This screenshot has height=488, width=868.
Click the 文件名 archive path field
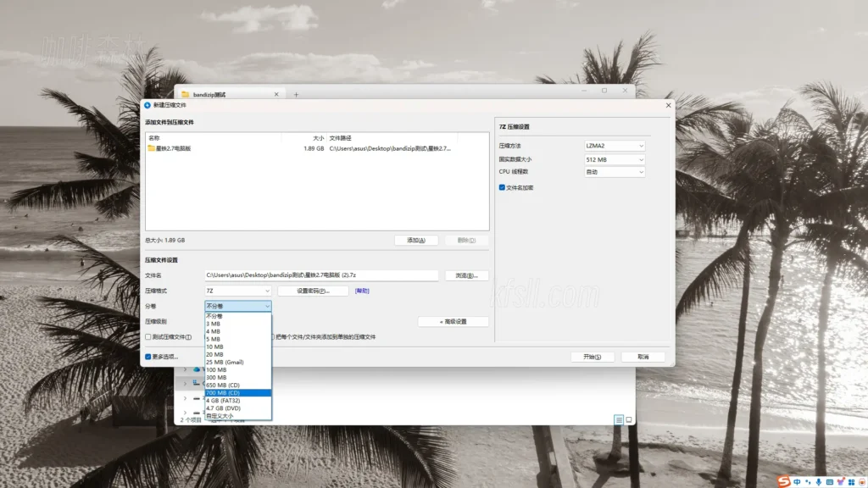pos(320,275)
